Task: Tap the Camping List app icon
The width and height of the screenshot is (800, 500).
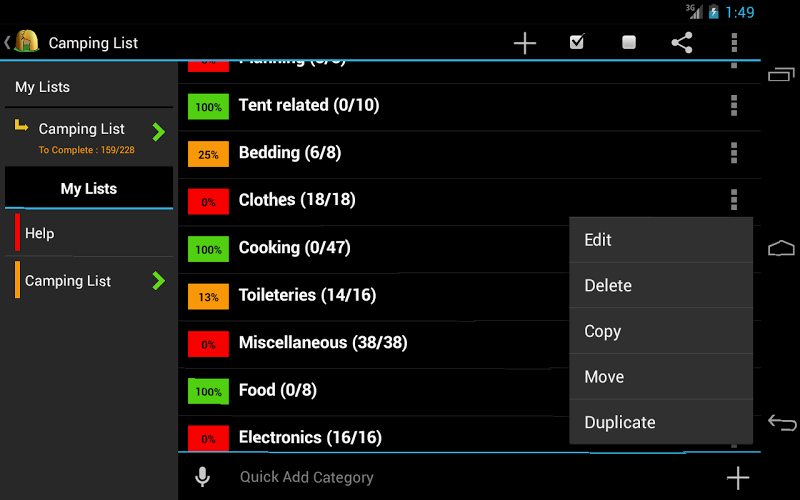Action: 27,41
